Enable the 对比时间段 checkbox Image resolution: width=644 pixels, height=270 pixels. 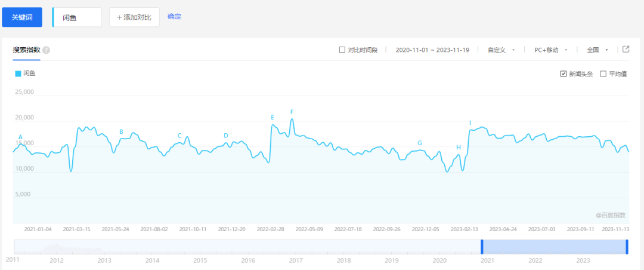point(342,50)
